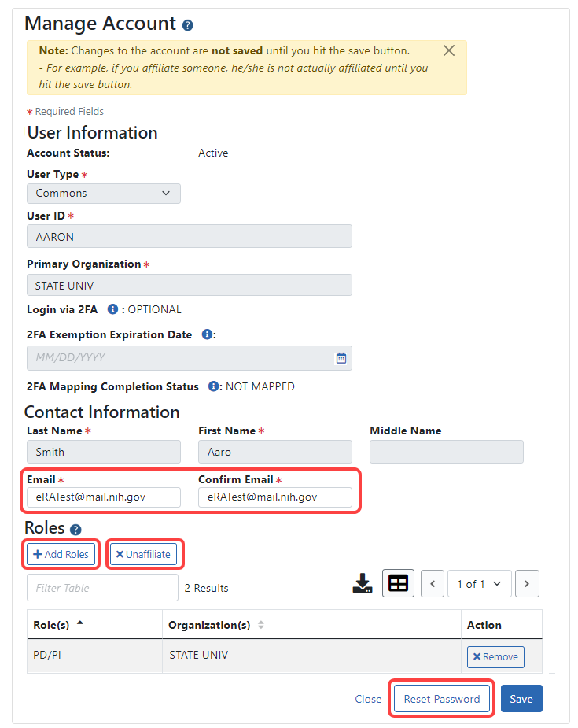The image size is (578, 728).
Task: Click the Active account status text
Action: tap(213, 153)
